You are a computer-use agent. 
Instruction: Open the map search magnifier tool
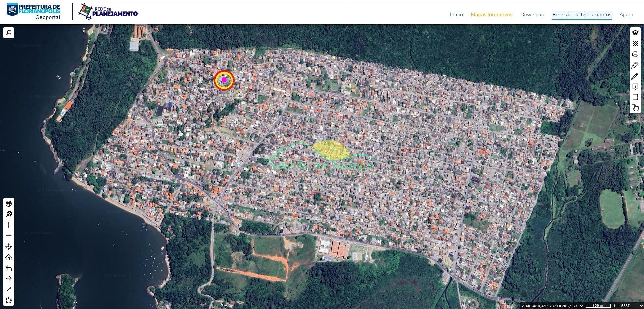tap(9, 33)
